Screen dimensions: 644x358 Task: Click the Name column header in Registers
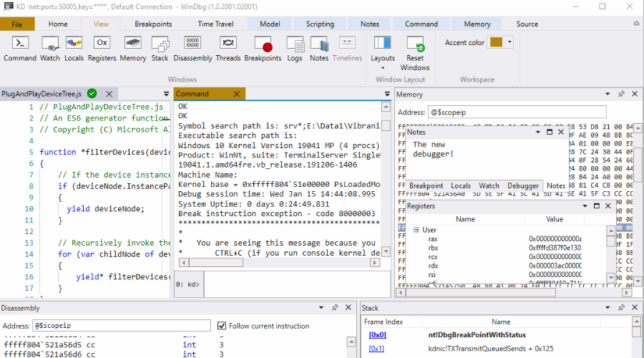coord(465,219)
